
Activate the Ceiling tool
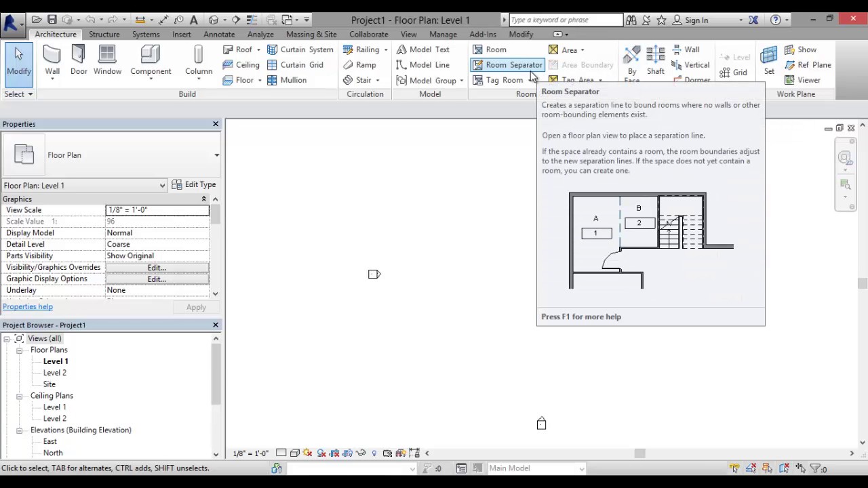point(241,65)
